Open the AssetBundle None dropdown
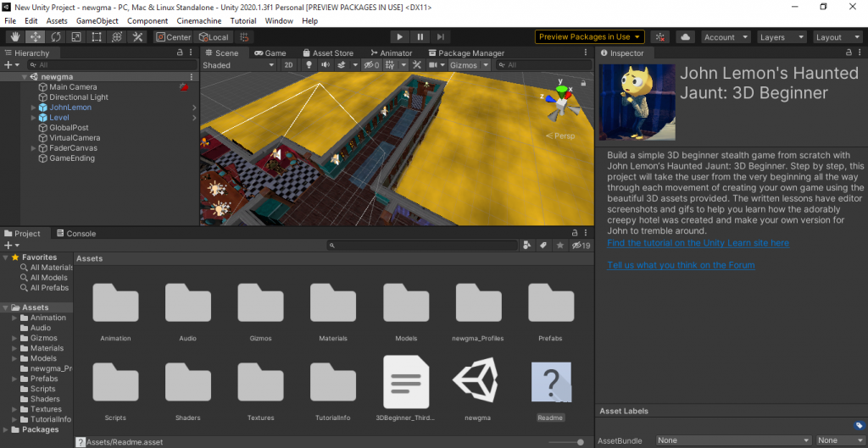 735,440
